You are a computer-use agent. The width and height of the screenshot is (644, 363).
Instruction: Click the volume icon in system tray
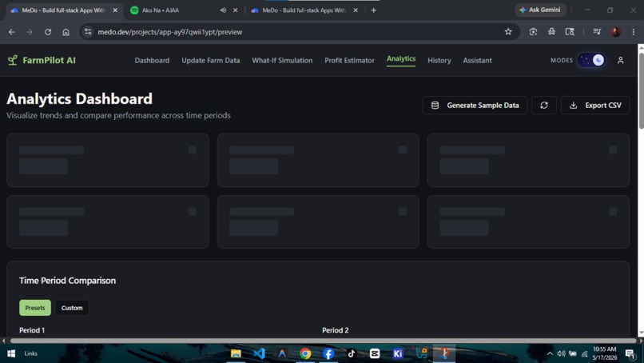tap(561, 353)
